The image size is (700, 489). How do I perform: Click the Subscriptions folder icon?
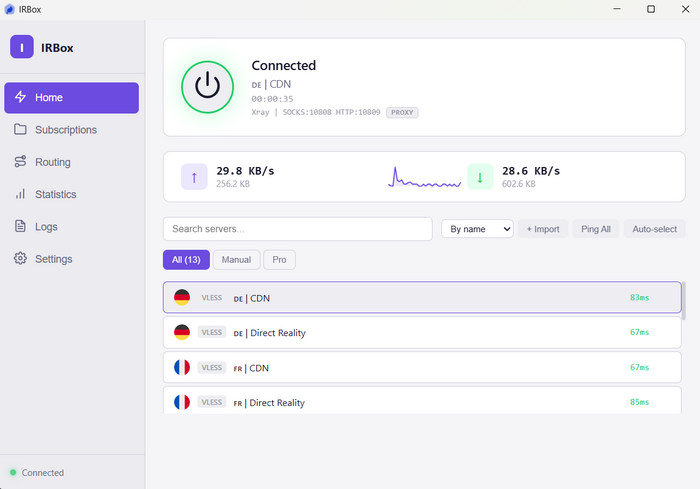tap(21, 130)
